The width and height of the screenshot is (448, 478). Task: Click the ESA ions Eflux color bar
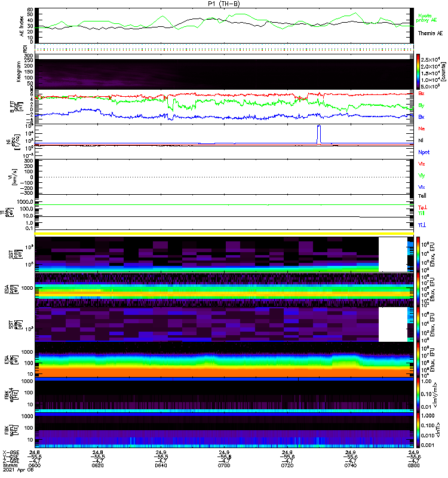point(419,290)
